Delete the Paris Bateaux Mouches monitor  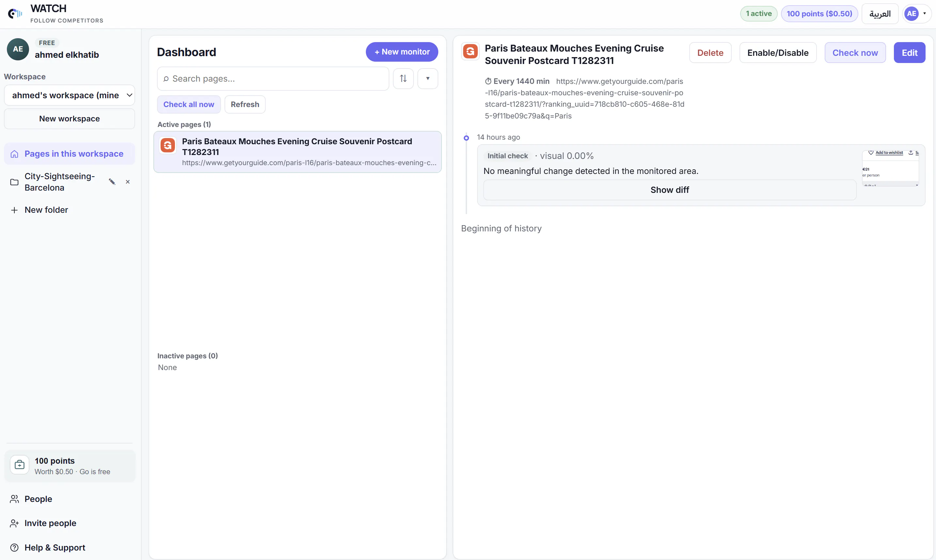coord(710,53)
